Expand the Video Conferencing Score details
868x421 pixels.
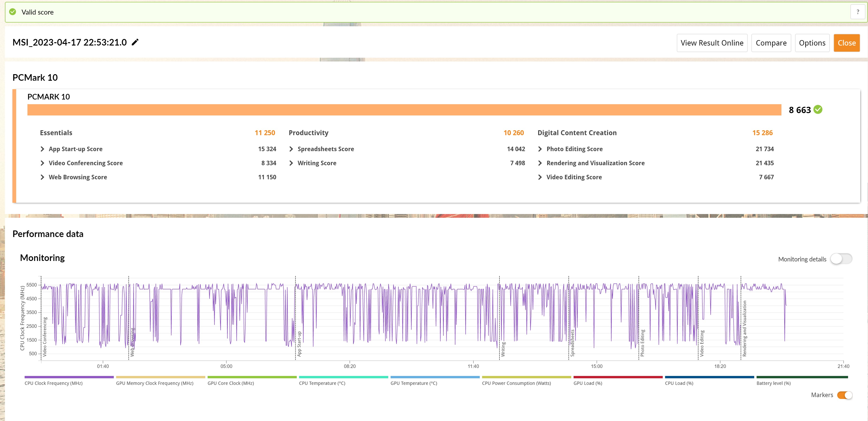click(42, 163)
